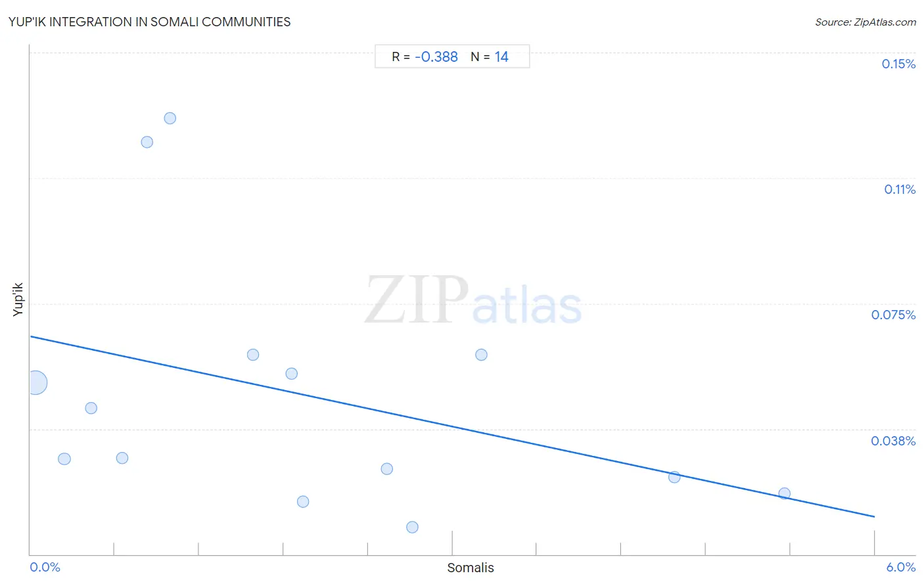
Task: Click the largest data point bubble near the y-axis
Action: 36,382
